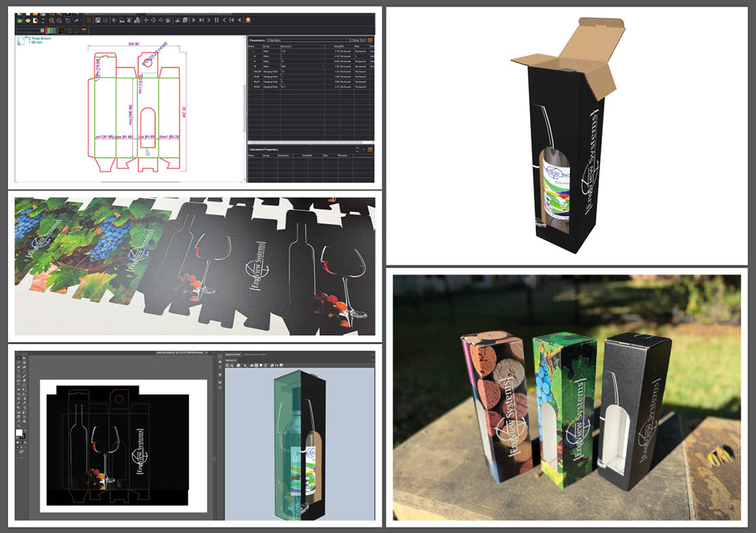Click the green checkmark toolbar icon
The height and width of the screenshot is (533, 756).
[19, 21]
